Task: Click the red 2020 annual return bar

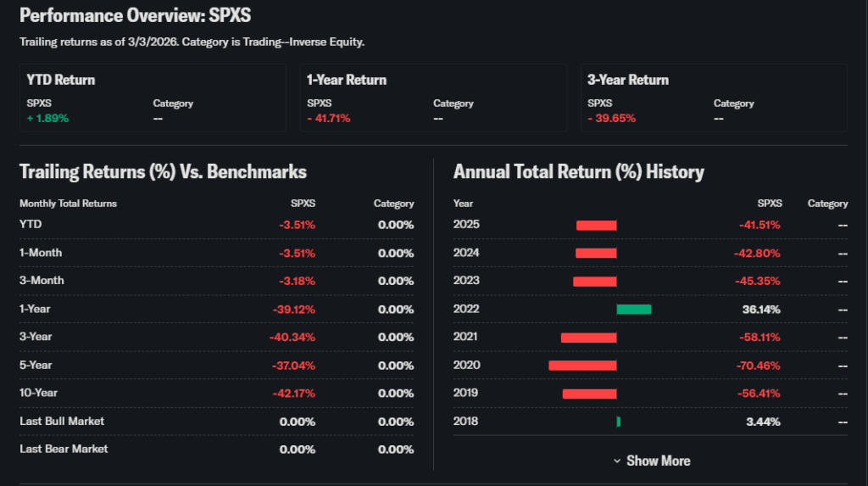Action: pos(582,366)
